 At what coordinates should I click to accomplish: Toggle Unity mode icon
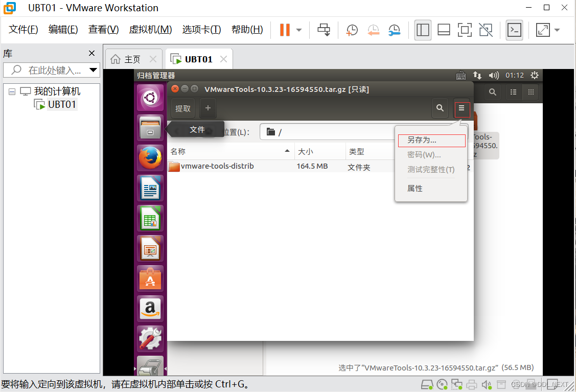pyautogui.click(x=486, y=30)
